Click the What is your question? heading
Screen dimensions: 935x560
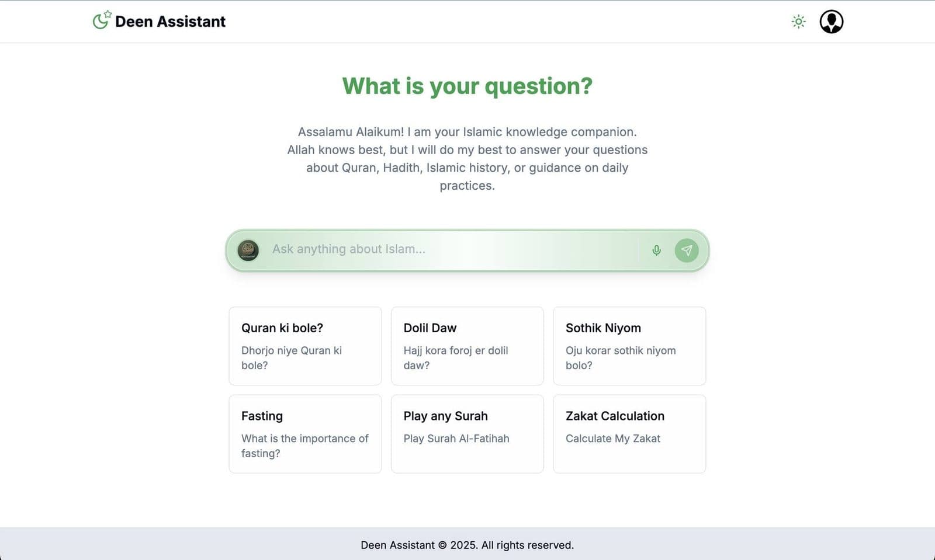(467, 86)
